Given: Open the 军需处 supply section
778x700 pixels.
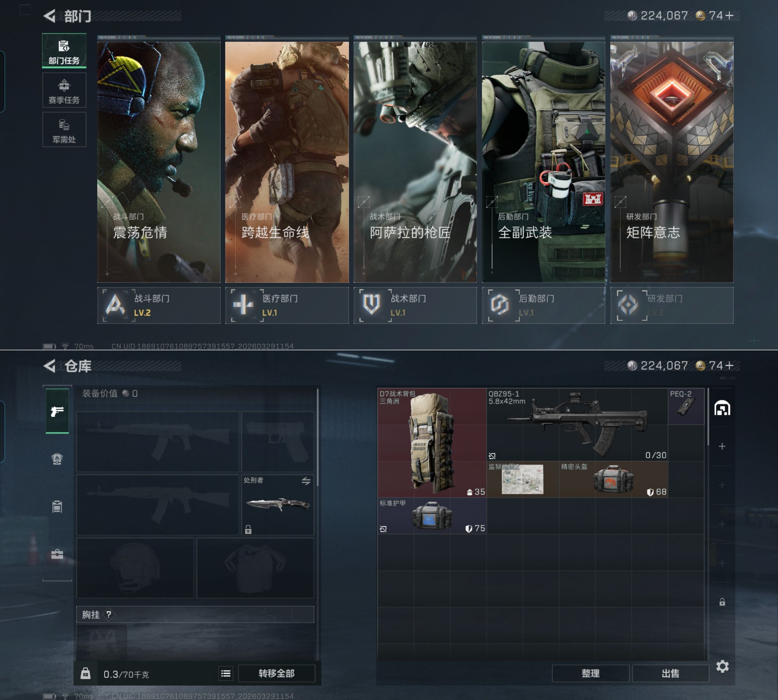Looking at the screenshot, I should (x=64, y=130).
